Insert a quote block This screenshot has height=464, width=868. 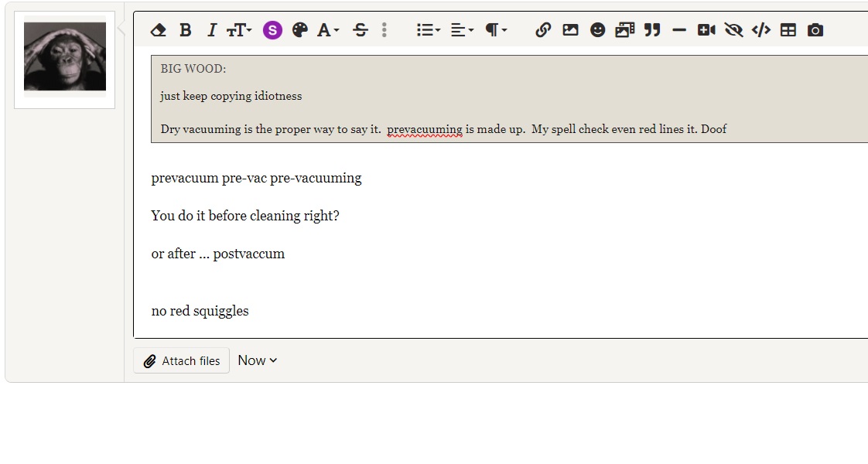652,30
